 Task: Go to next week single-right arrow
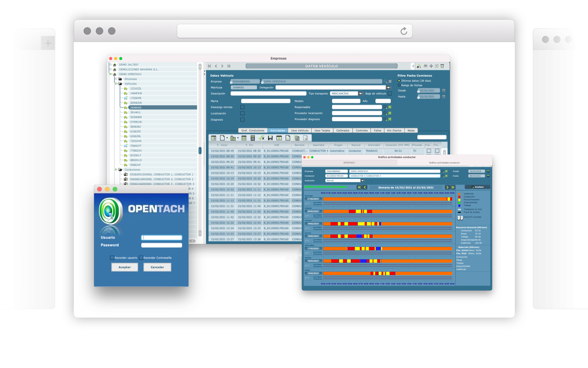pyautogui.click(x=447, y=187)
